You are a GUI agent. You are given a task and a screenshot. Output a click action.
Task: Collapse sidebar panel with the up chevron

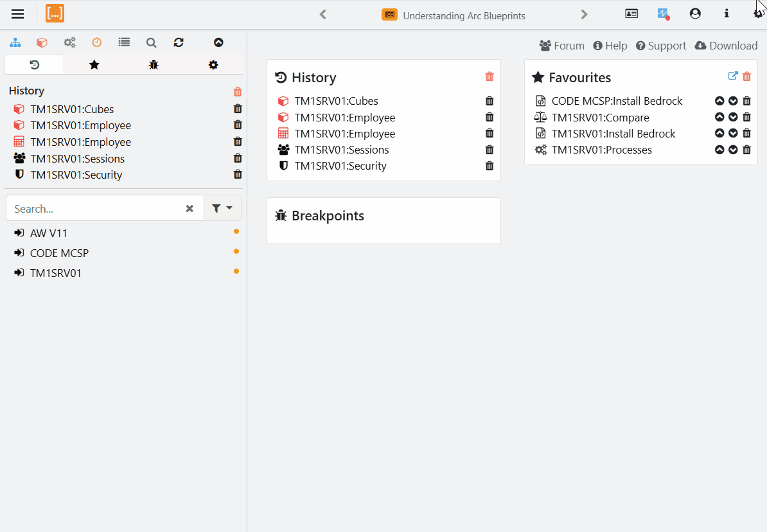tap(218, 42)
